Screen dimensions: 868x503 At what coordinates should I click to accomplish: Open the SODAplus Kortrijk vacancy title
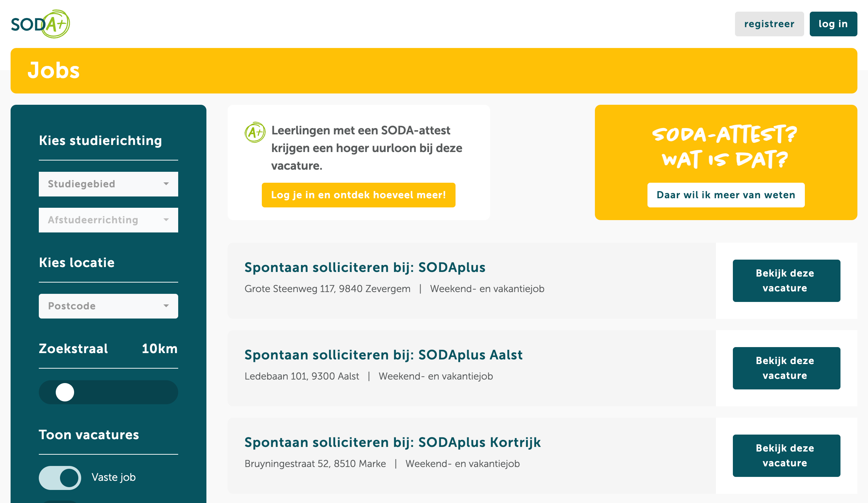[392, 442]
